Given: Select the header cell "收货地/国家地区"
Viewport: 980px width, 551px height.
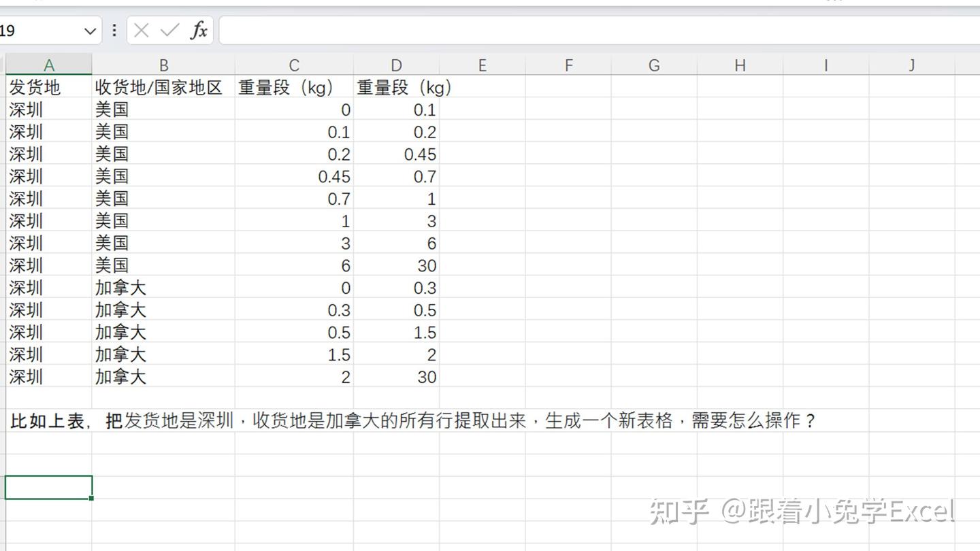Looking at the screenshot, I should point(163,86).
